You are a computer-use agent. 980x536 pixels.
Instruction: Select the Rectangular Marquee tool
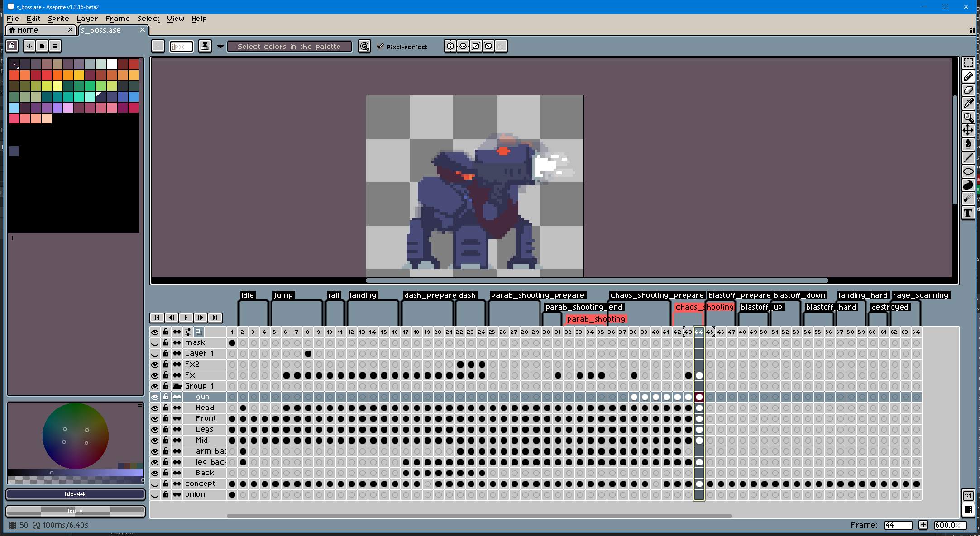coord(968,63)
